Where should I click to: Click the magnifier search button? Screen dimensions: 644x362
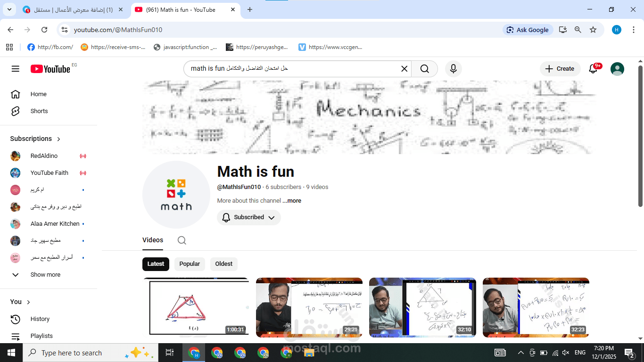424,69
